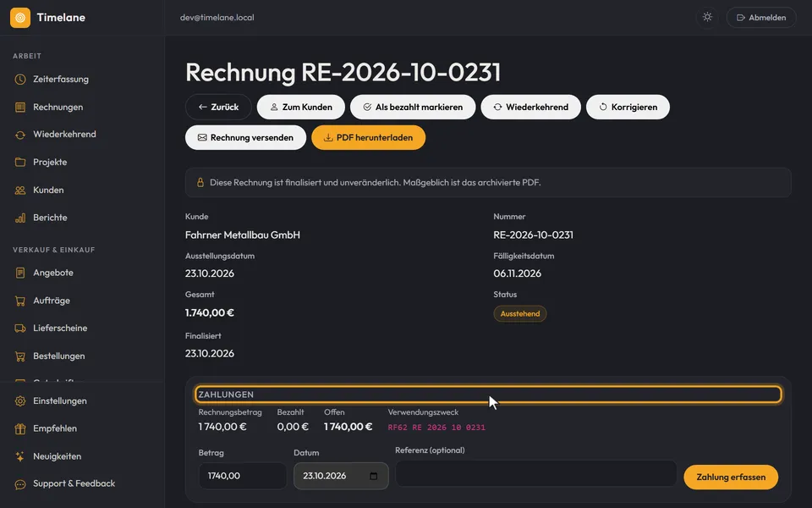
Task: Click the Abmelden logout button
Action: [x=761, y=17]
